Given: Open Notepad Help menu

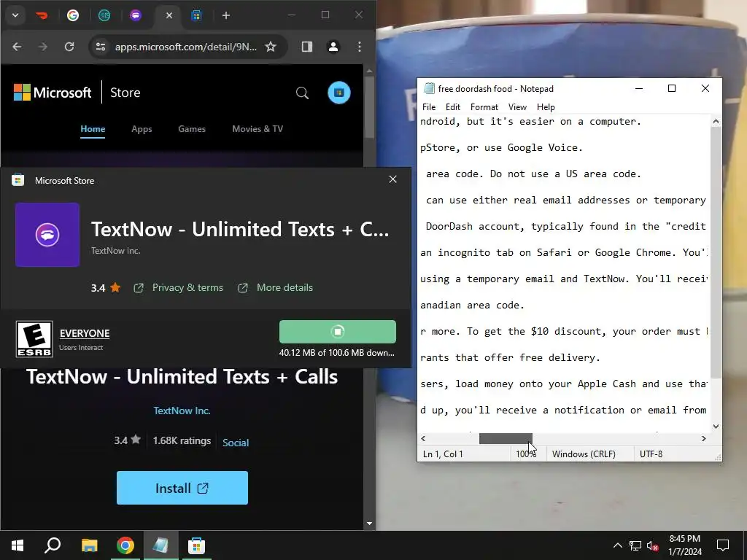Looking at the screenshot, I should click(546, 107).
